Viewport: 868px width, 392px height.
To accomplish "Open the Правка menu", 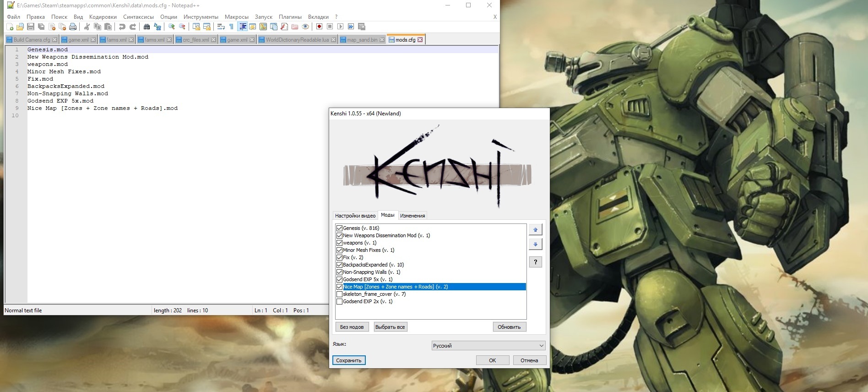I will (x=36, y=17).
